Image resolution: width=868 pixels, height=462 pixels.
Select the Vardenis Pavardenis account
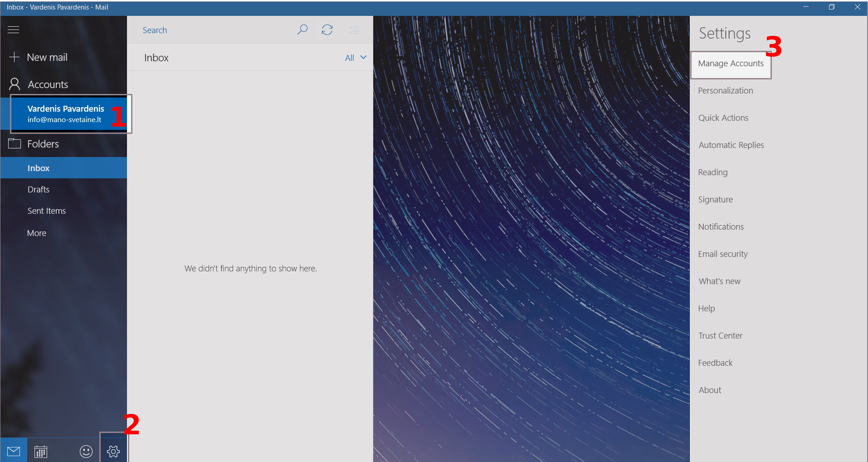[x=66, y=114]
